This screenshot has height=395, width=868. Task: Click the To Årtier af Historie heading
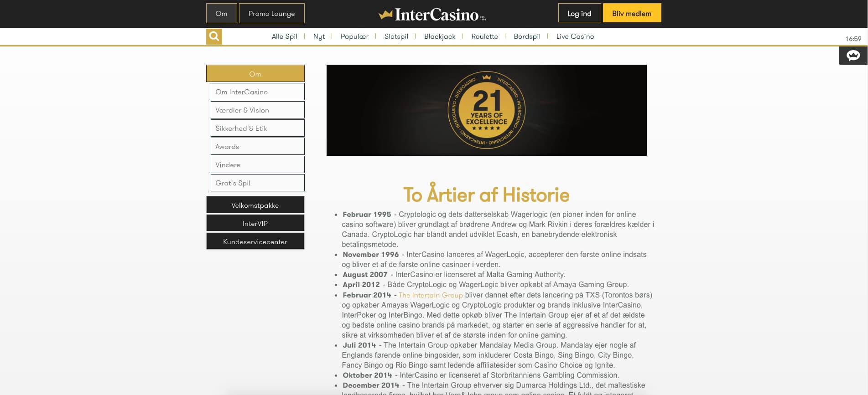(486, 194)
